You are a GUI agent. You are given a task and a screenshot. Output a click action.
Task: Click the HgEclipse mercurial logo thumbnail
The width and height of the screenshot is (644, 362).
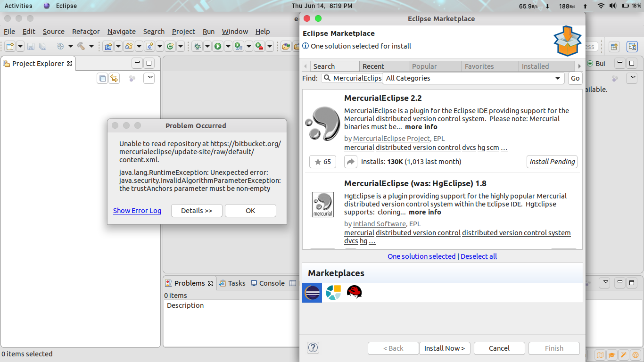coord(323,205)
